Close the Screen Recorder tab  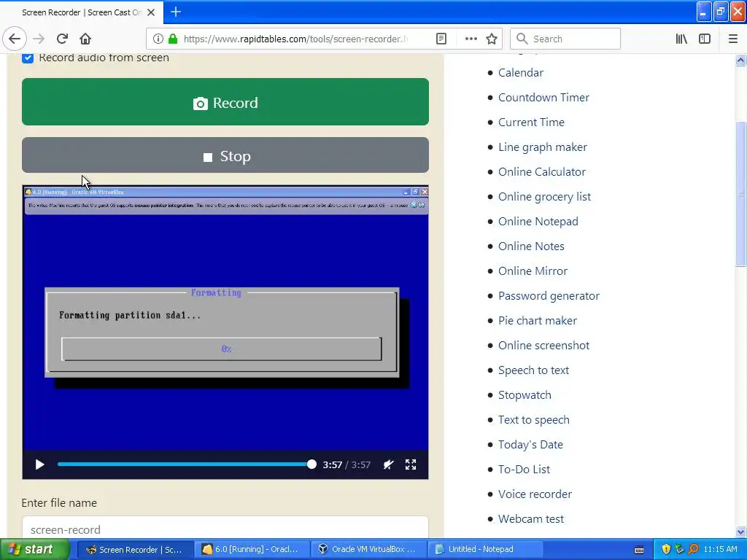(151, 12)
